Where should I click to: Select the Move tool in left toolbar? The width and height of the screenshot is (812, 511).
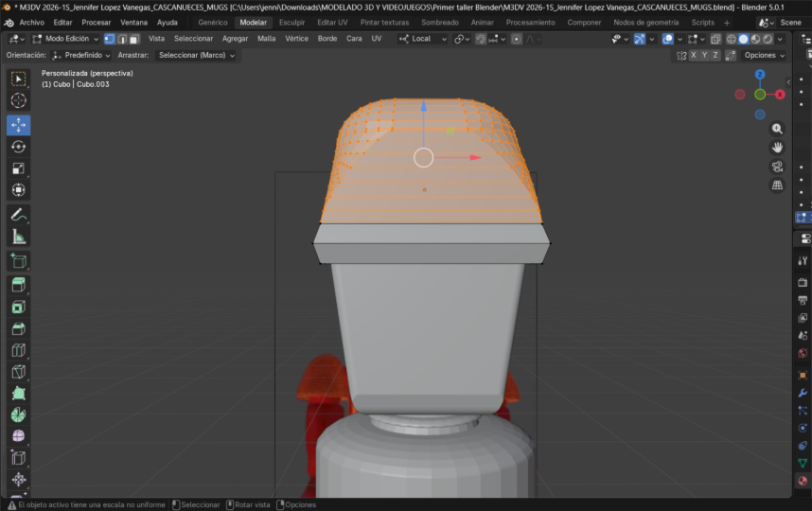19,125
